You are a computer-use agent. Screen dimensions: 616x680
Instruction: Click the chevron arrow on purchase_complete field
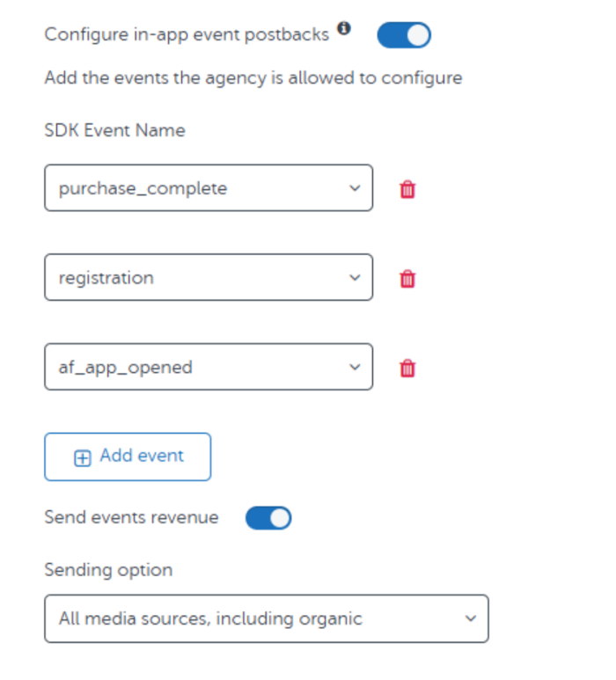coord(355,188)
